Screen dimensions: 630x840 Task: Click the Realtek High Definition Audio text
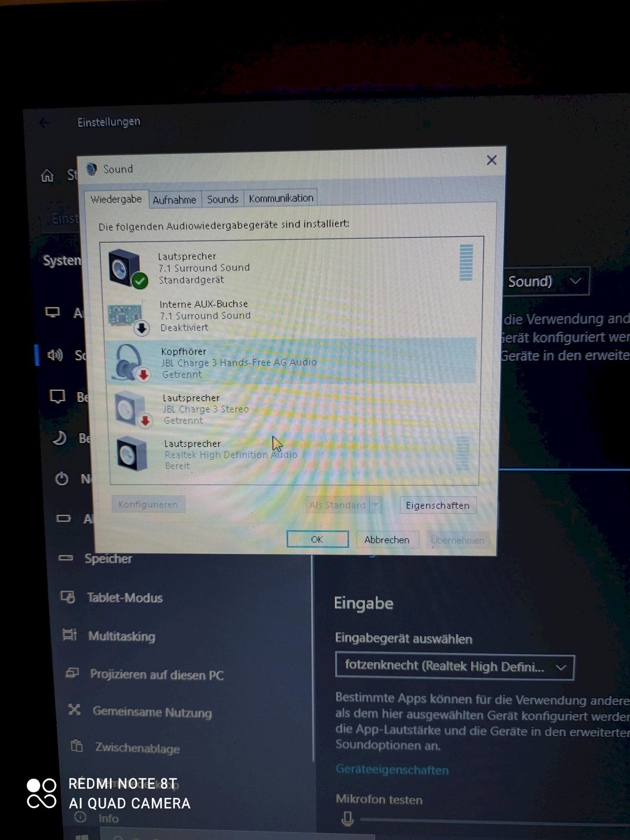coord(231,455)
